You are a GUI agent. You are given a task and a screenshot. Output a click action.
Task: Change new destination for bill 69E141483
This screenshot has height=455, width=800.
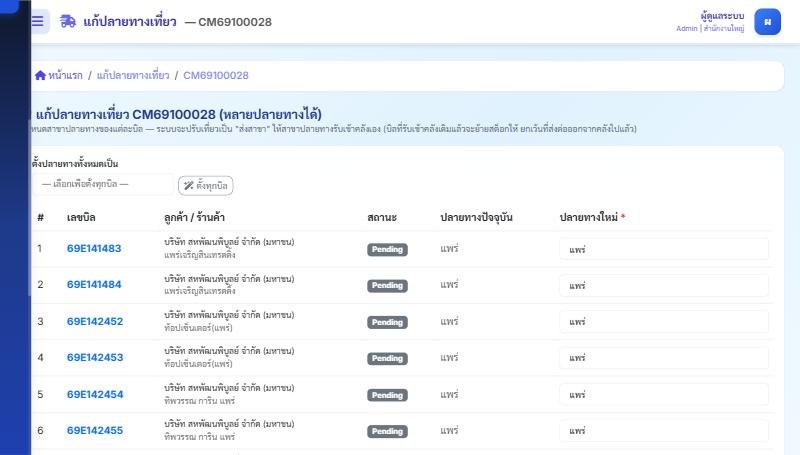coord(664,249)
